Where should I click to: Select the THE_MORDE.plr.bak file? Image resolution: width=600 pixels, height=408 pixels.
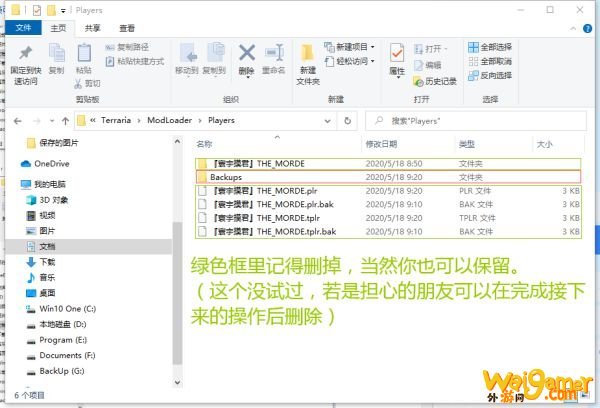coord(388,204)
